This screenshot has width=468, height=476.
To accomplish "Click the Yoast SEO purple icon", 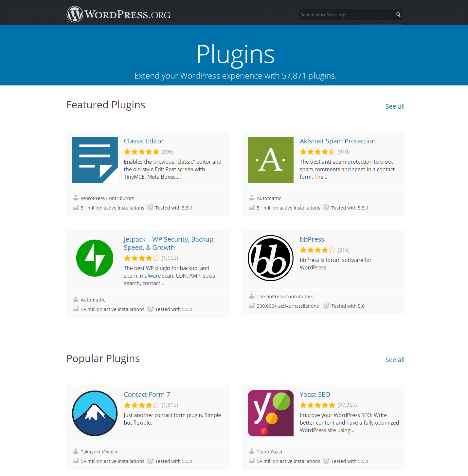I will (x=270, y=413).
